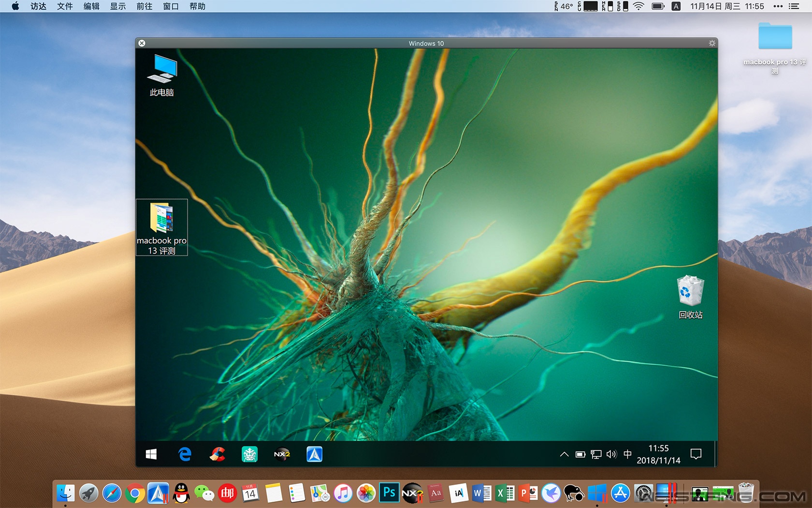Click the Windows taskbar clock and date
The image size is (812, 508).
[x=658, y=454]
